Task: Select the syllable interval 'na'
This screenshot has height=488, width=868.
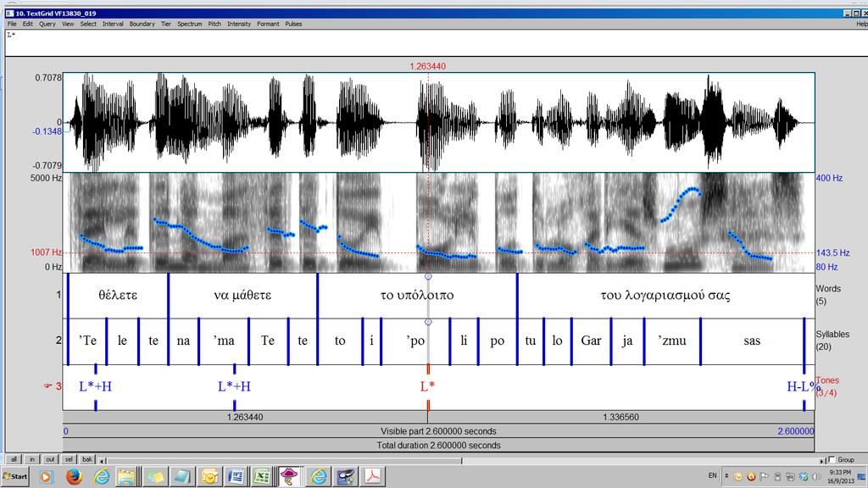Action: [x=183, y=341]
